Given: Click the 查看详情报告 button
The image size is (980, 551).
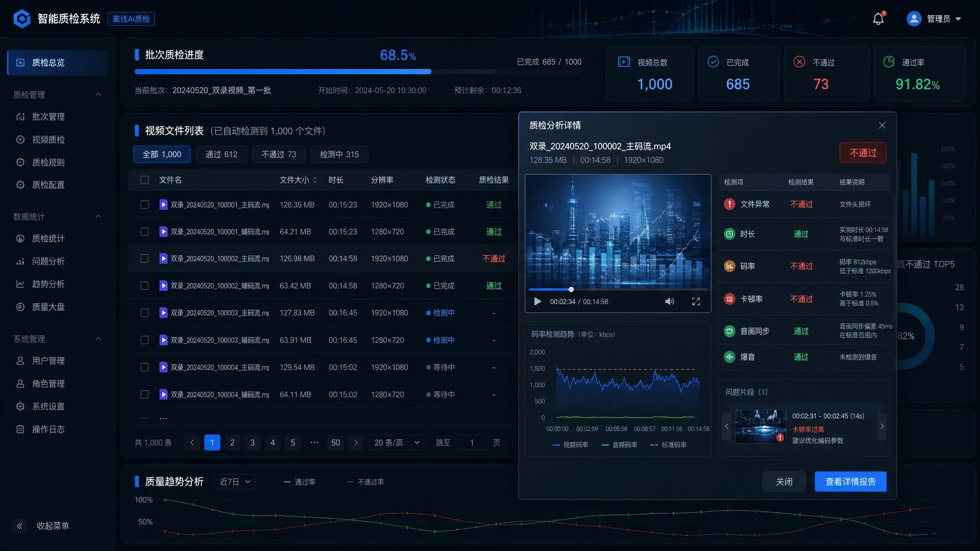Looking at the screenshot, I should [x=850, y=482].
